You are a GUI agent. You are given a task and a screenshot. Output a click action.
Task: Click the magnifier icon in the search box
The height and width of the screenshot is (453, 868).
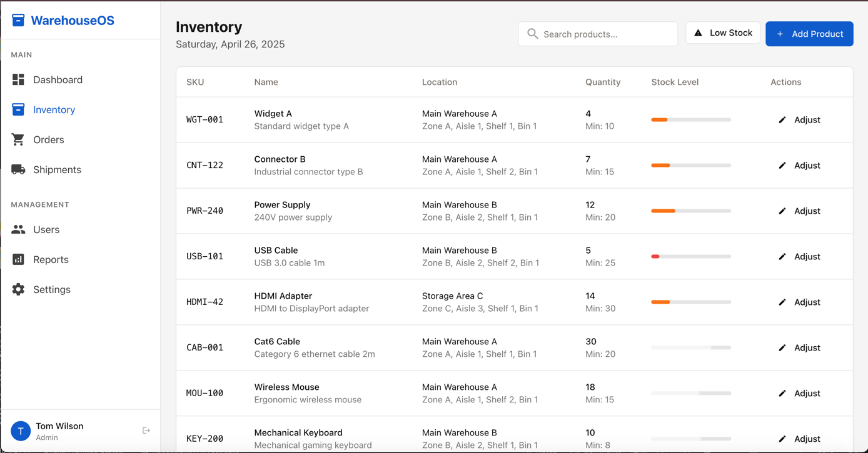[532, 34]
